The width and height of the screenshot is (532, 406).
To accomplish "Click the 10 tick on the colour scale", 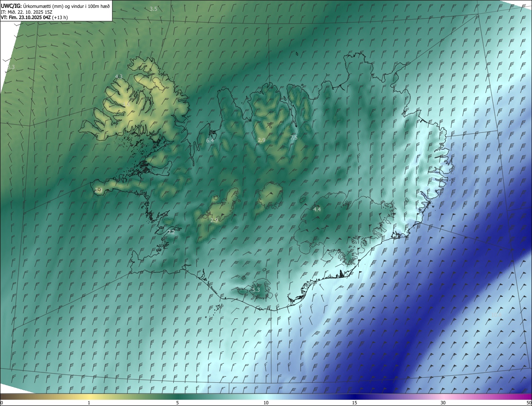I will point(266,403).
